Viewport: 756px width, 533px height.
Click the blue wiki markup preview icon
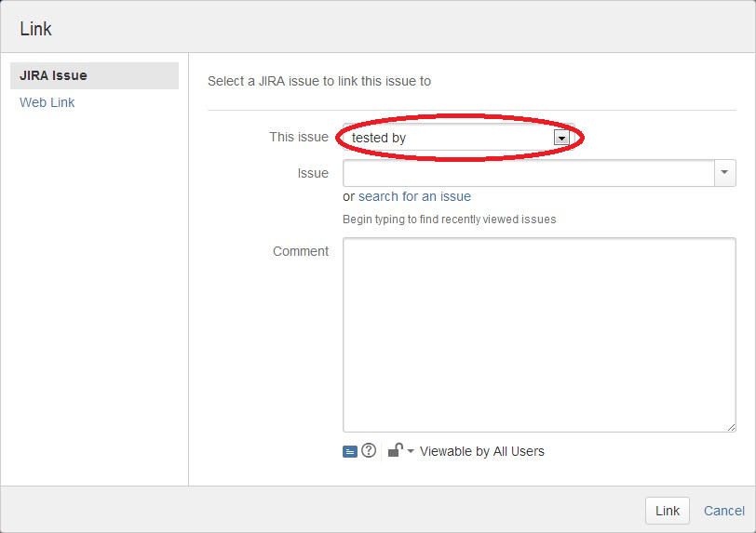[x=349, y=451]
